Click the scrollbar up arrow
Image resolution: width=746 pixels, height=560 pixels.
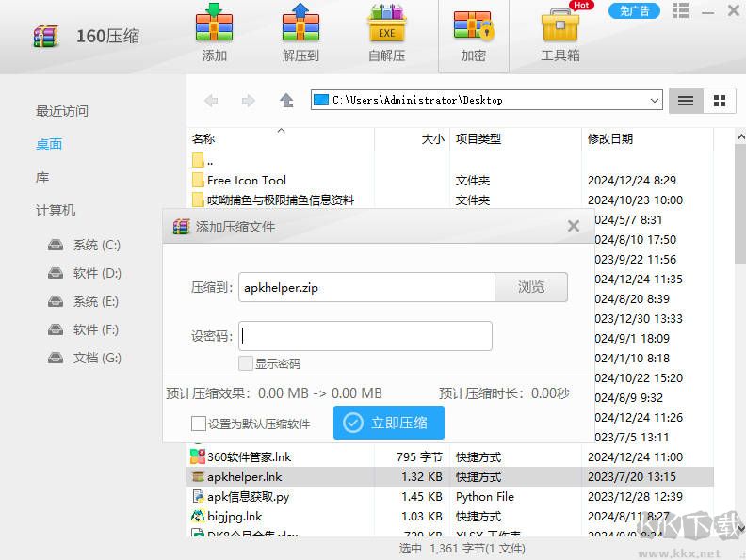[740, 136]
